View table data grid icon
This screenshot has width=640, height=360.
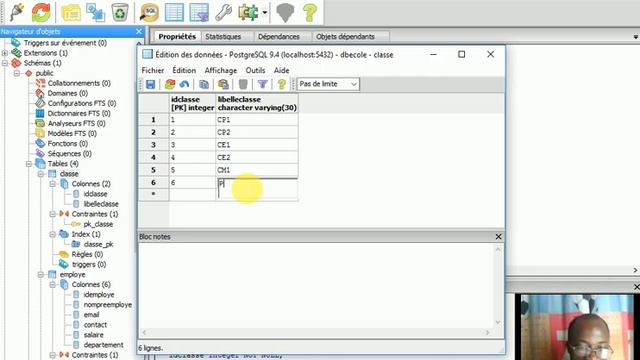click(174, 12)
